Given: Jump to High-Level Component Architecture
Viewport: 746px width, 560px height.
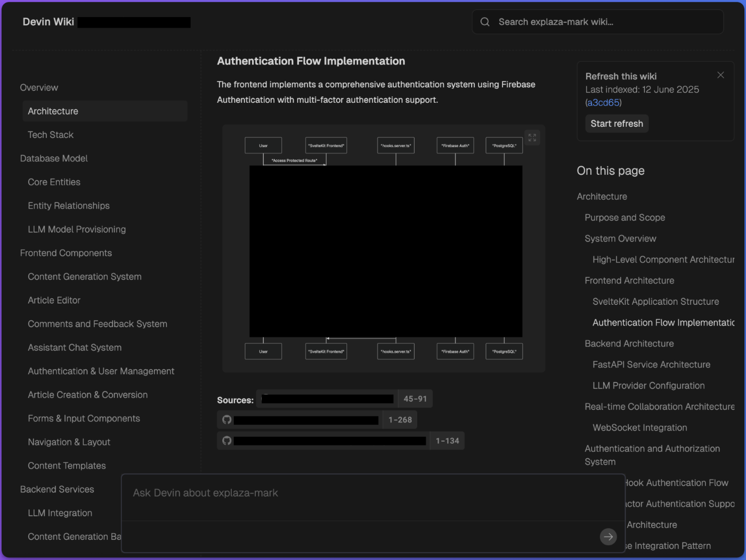Looking at the screenshot, I should 663,259.
